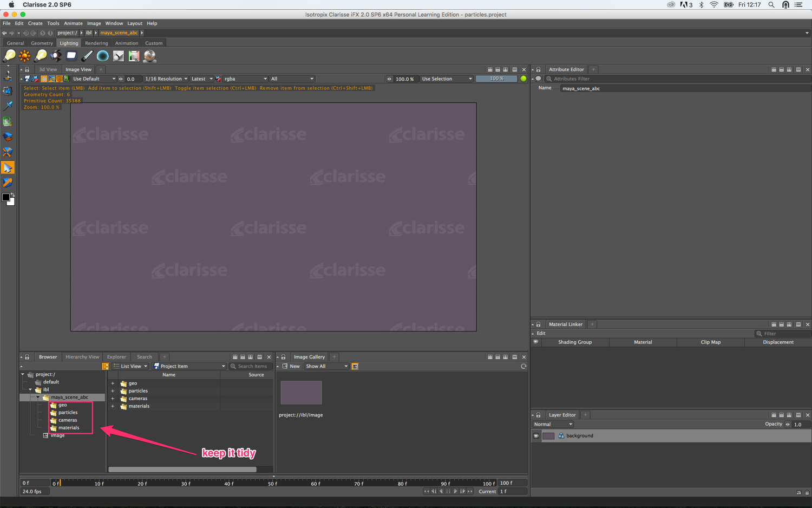The width and height of the screenshot is (812, 508).
Task: Toggle the Browser panel lock icon
Action: coord(27,357)
